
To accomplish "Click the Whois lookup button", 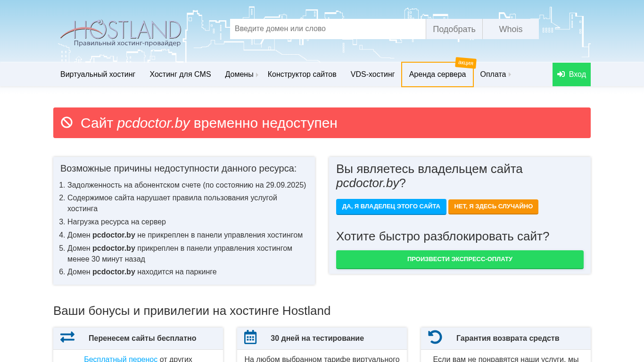I will click(x=511, y=29).
